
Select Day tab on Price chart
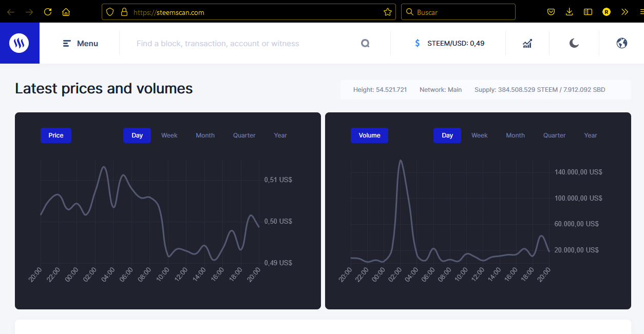tap(137, 135)
